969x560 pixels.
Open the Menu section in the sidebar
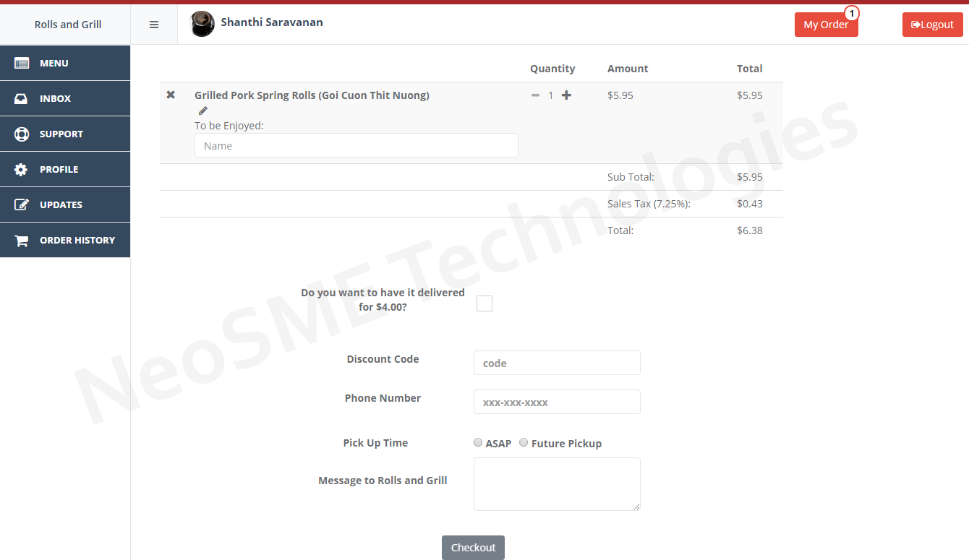(x=65, y=63)
